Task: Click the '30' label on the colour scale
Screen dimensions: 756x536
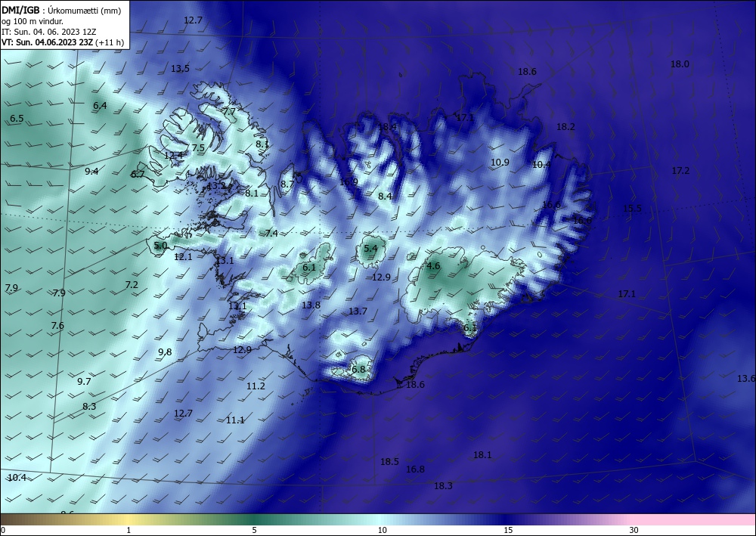Action: coord(634,530)
